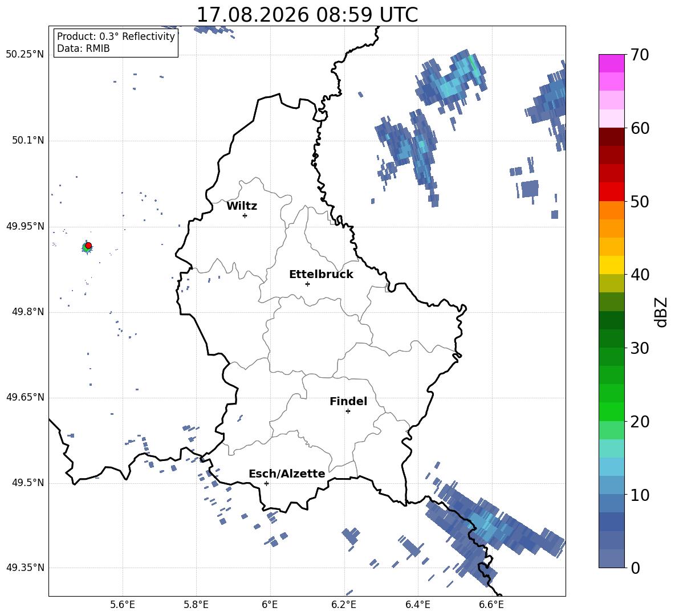Pick the green 20 dBZ colorbar segment
The height and width of the screenshot is (616, 675).
(x=611, y=411)
